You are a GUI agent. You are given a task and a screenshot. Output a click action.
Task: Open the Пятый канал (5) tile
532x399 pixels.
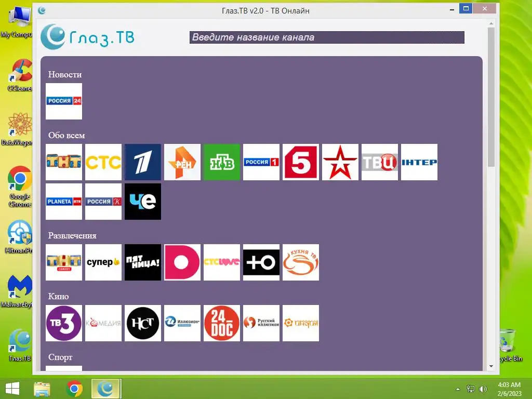click(301, 162)
